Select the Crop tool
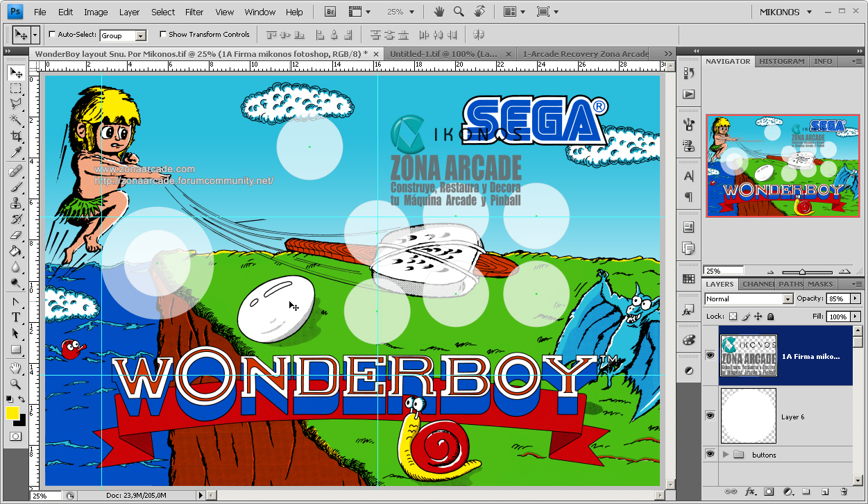The image size is (868, 504). (x=15, y=137)
